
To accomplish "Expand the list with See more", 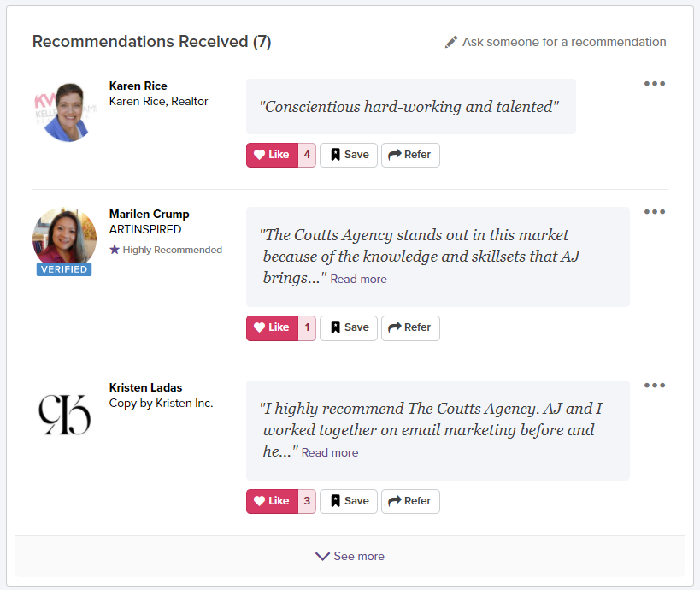I will (350, 556).
